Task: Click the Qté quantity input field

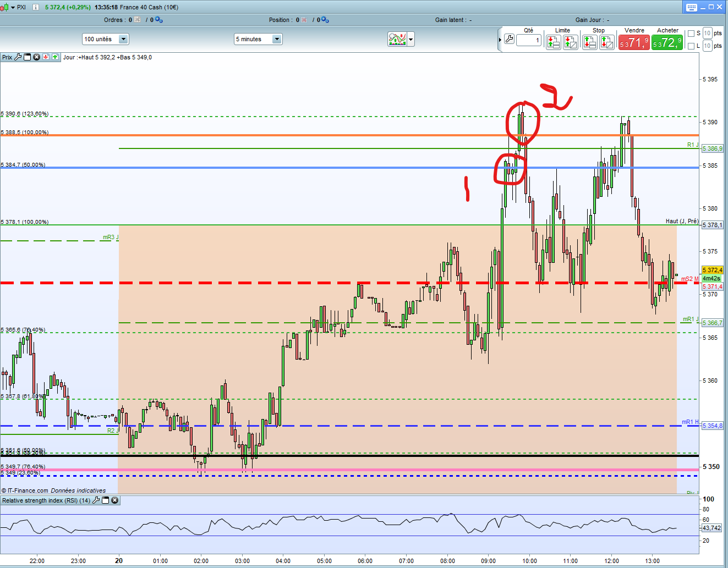Action: click(x=529, y=40)
